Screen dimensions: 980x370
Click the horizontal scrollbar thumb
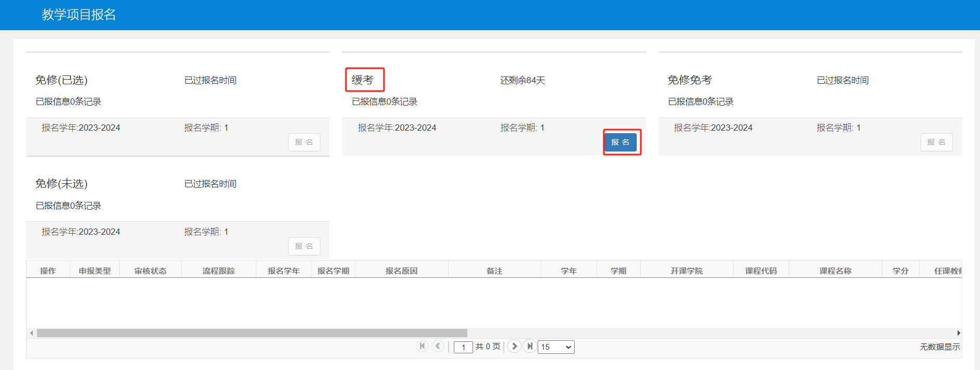[252, 333]
